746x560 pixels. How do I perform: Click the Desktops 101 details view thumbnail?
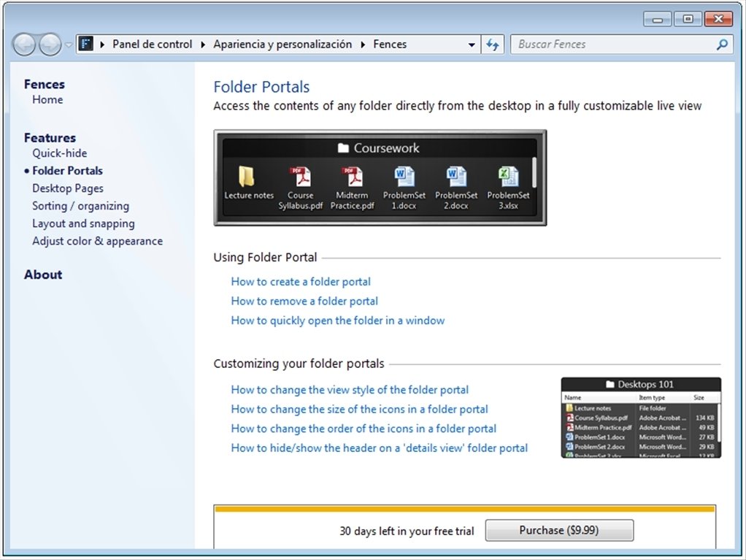coord(641,418)
